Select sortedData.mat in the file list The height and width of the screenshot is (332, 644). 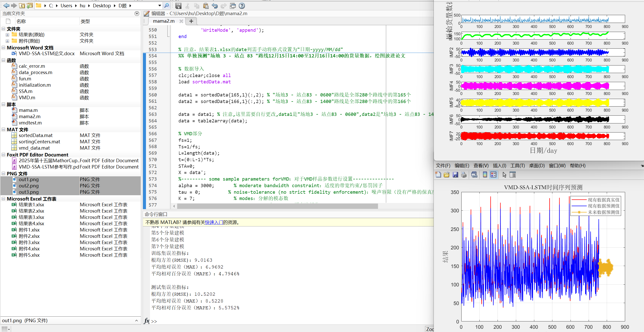[x=35, y=135]
